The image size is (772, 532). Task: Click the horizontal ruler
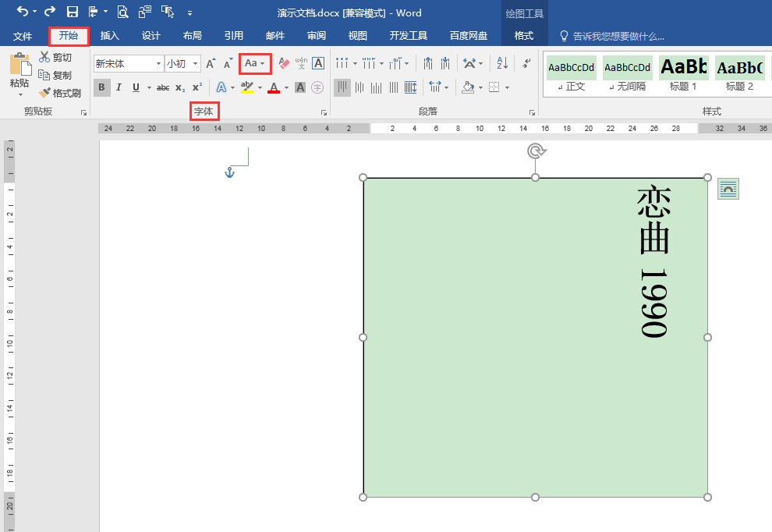[x=435, y=128]
